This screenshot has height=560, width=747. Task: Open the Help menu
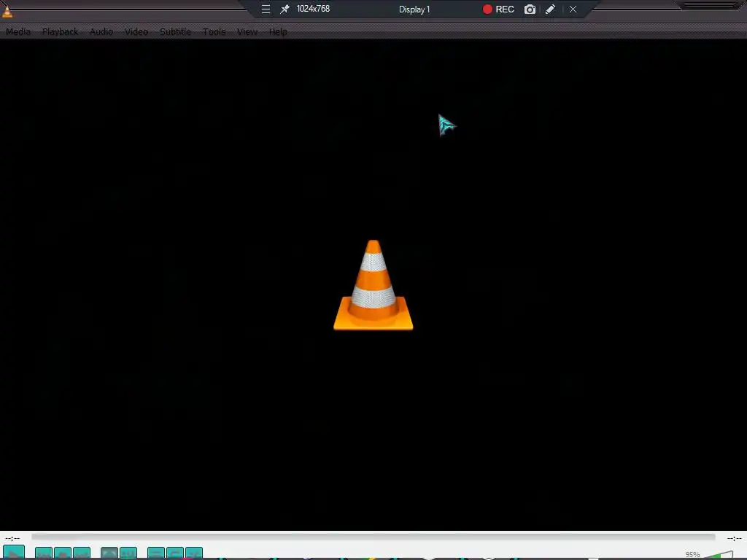278,32
